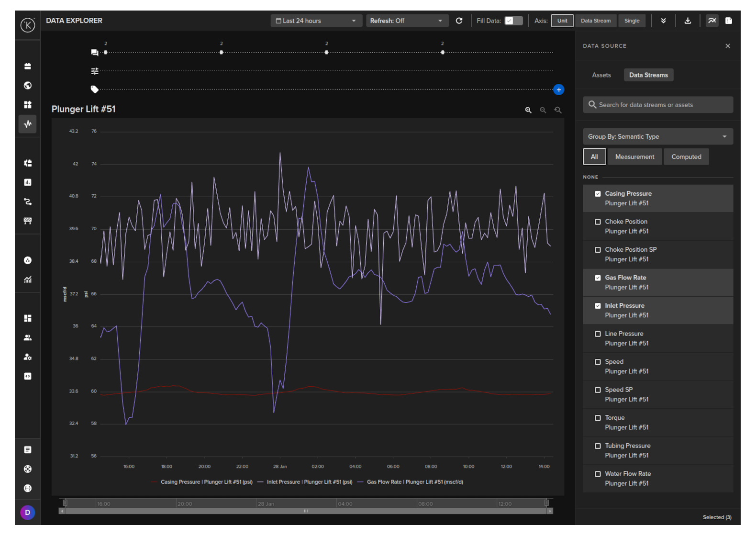Open Group By: Semantic Type dropdown
This screenshot has height=536, width=756.
[657, 136]
